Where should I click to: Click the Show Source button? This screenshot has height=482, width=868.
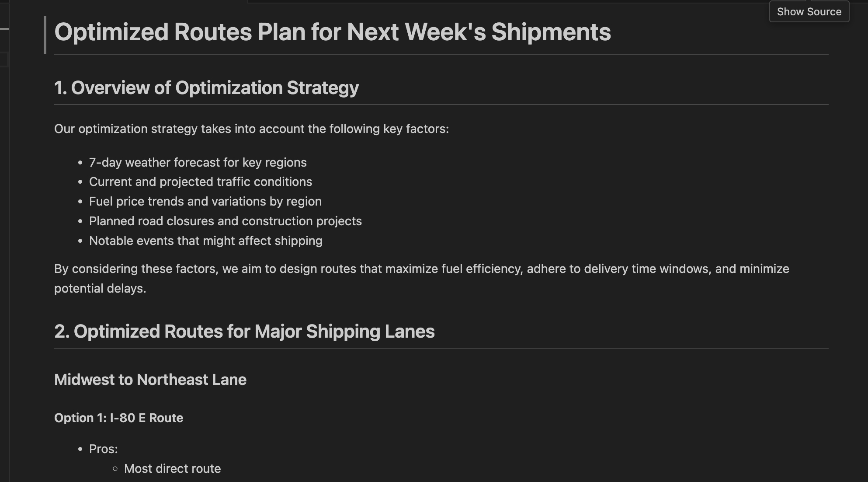809,12
